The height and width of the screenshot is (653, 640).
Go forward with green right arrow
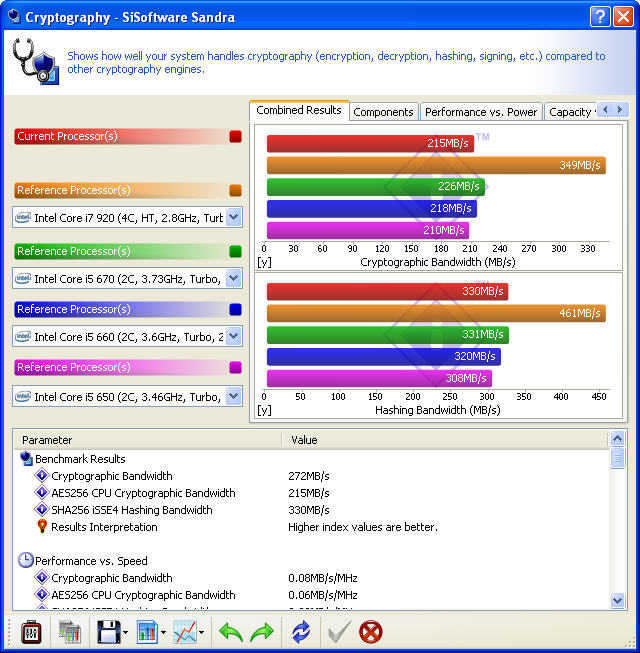coord(261,632)
